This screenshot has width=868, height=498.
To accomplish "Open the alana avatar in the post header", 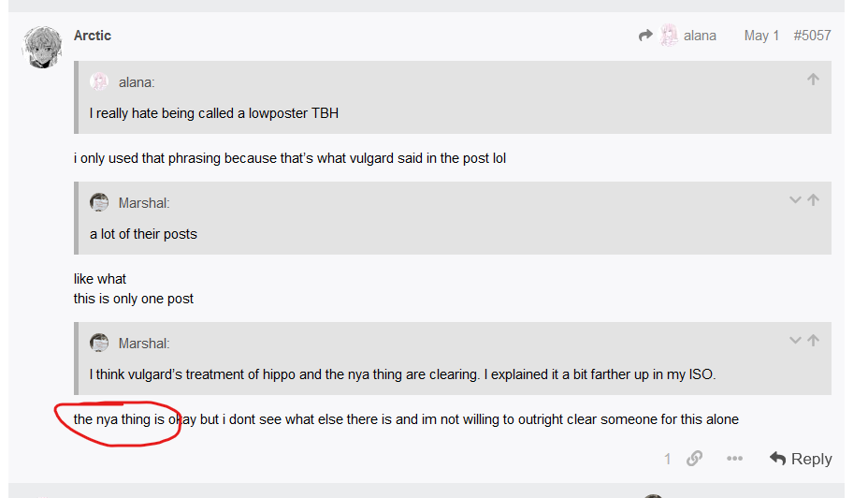I will pos(669,36).
